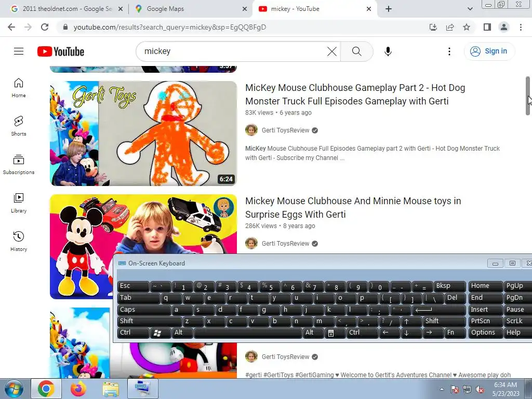Open Shorts from the sidebar
The height and width of the screenshot is (399, 532).
point(19,126)
